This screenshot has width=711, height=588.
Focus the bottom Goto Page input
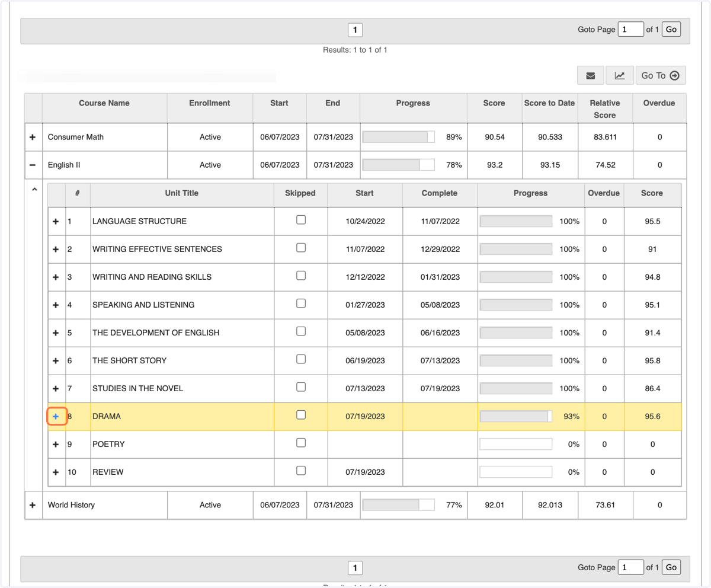click(631, 567)
